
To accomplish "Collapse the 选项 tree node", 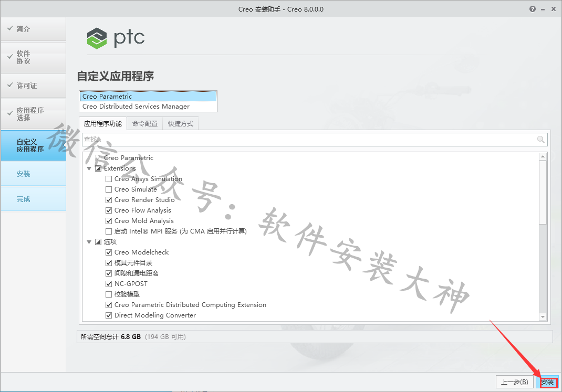I will (x=89, y=242).
